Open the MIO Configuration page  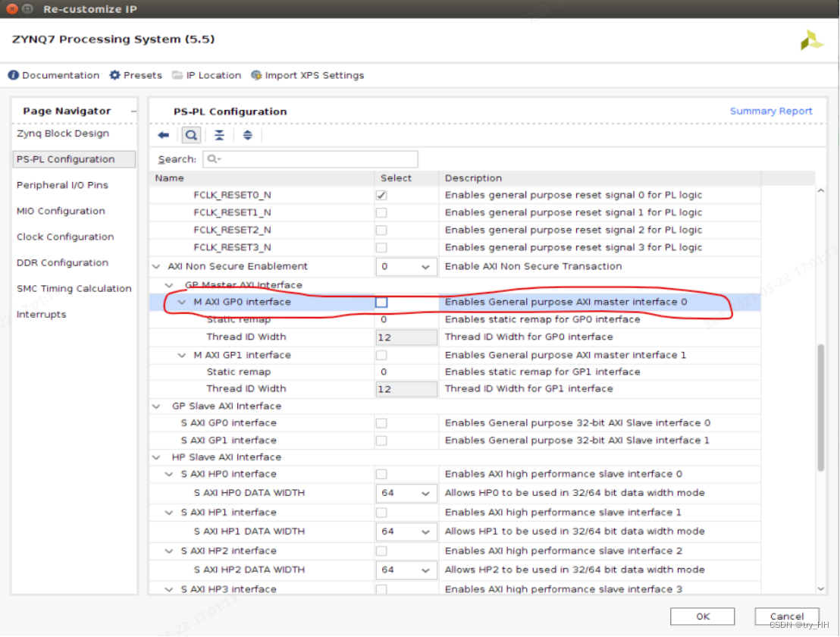click(x=61, y=211)
